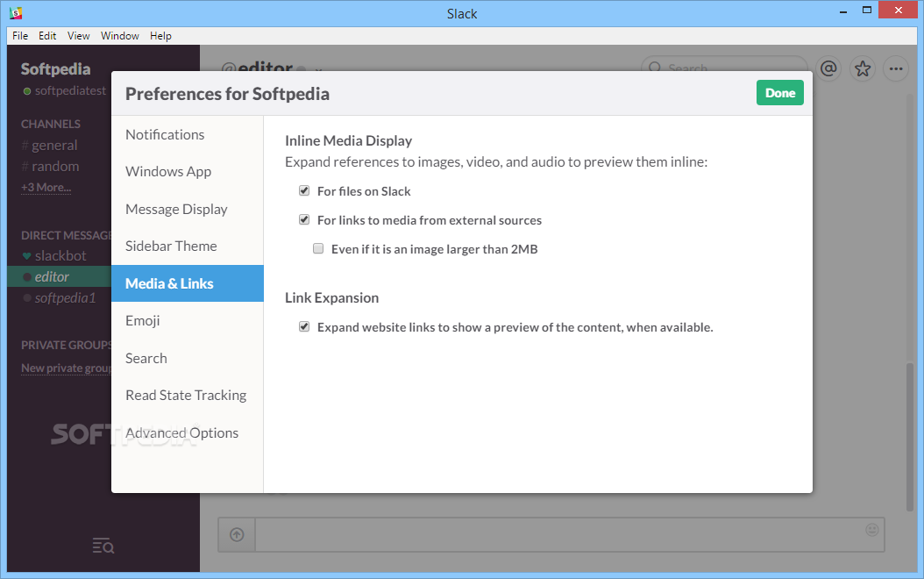Open the more options ellipsis icon
The width and height of the screenshot is (924, 579).
click(896, 69)
